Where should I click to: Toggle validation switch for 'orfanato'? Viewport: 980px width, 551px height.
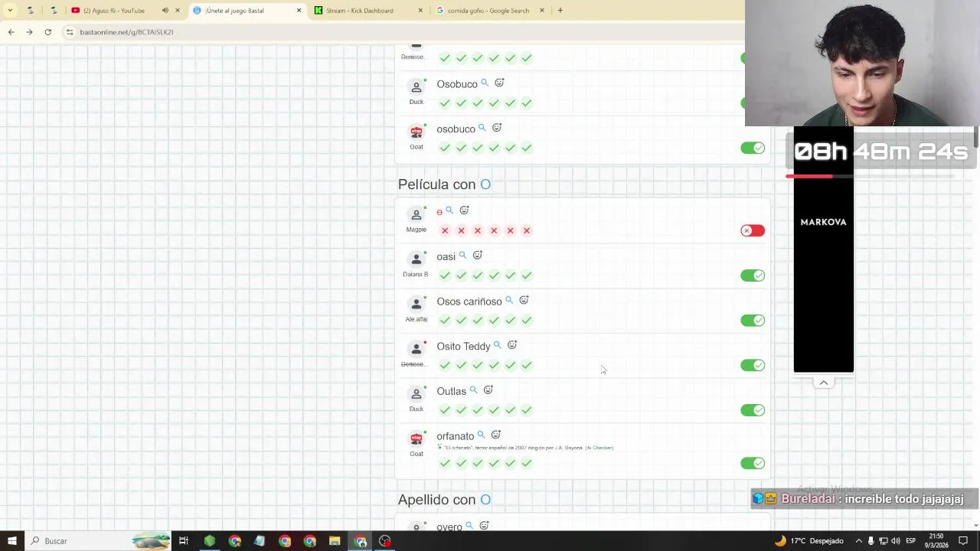[x=753, y=463]
